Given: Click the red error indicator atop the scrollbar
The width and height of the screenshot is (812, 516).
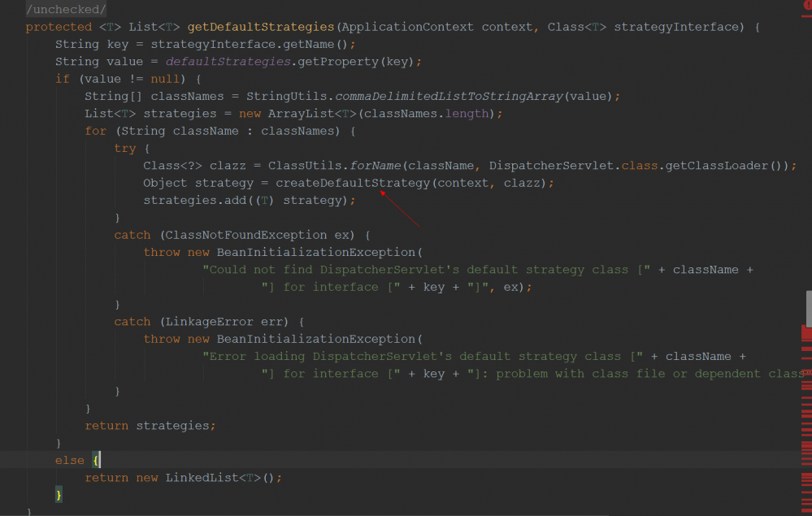Looking at the screenshot, I should coord(809,5).
